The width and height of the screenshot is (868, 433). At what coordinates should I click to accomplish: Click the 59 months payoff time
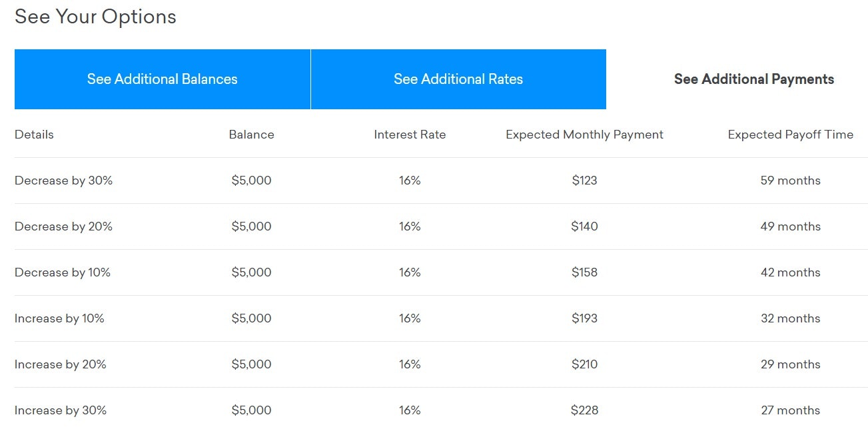[x=790, y=181]
